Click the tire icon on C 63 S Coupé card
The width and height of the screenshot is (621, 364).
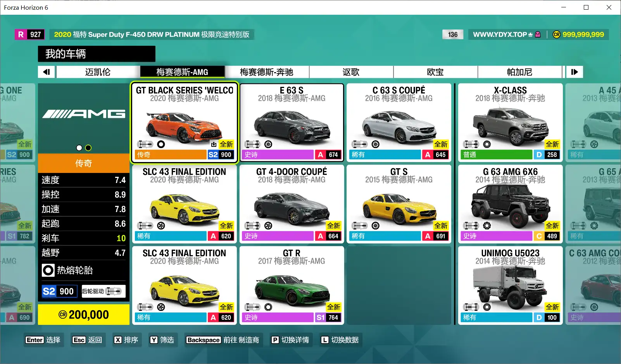tap(376, 144)
